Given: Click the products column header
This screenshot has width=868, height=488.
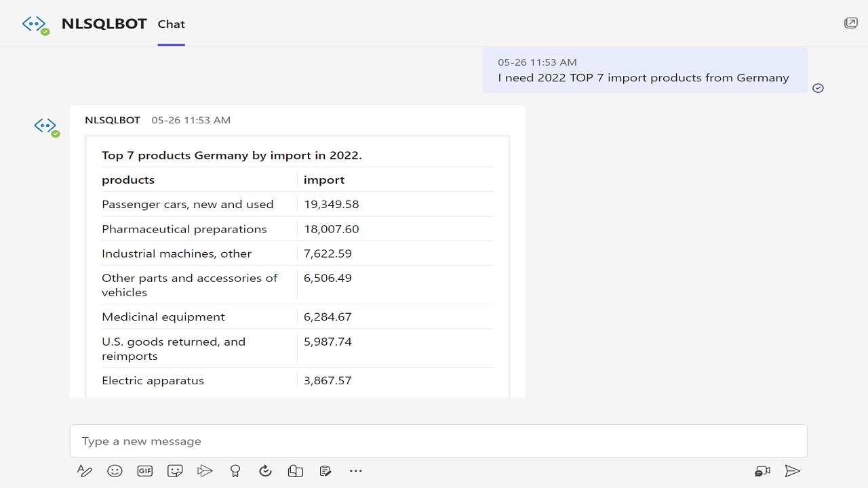Looking at the screenshot, I should pos(128,180).
